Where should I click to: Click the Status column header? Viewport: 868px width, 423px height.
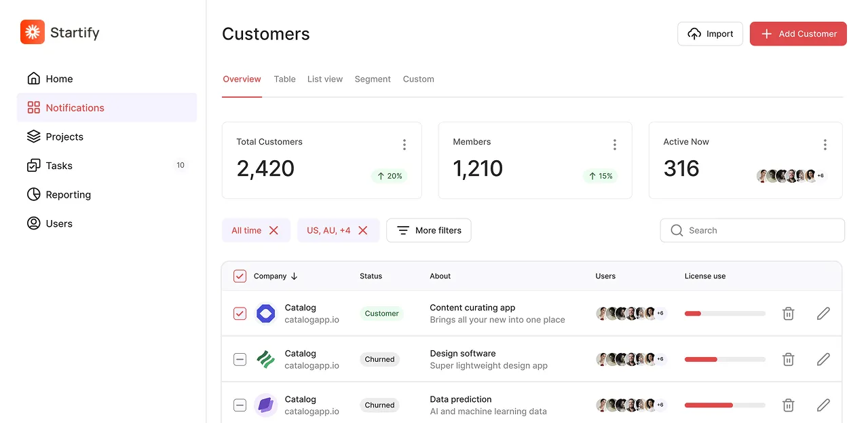[371, 276]
